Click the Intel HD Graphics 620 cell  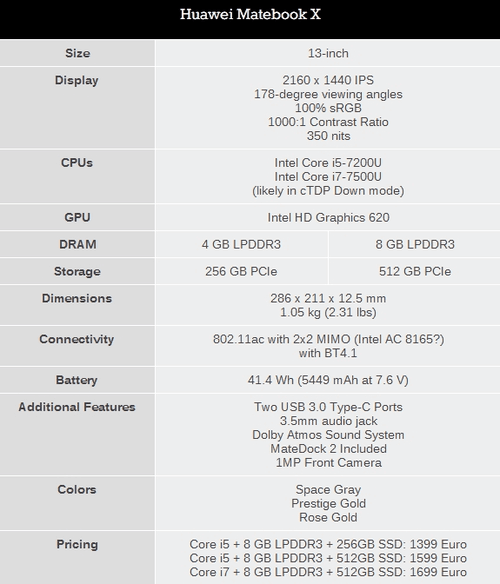[x=328, y=218]
